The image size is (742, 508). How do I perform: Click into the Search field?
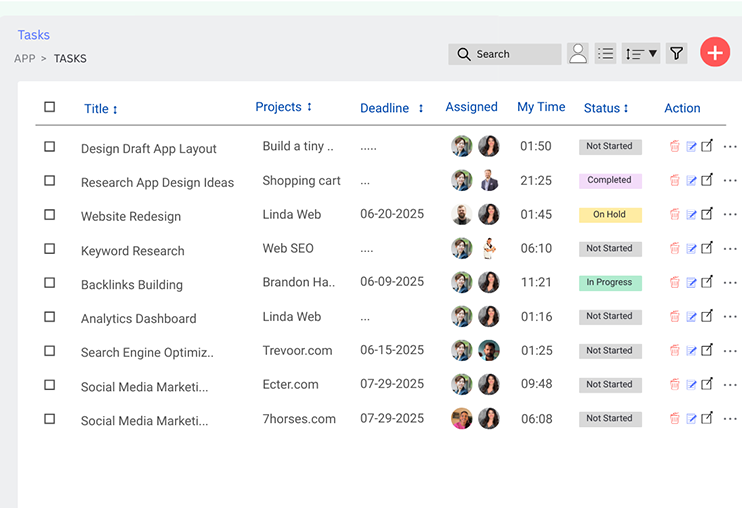505,54
